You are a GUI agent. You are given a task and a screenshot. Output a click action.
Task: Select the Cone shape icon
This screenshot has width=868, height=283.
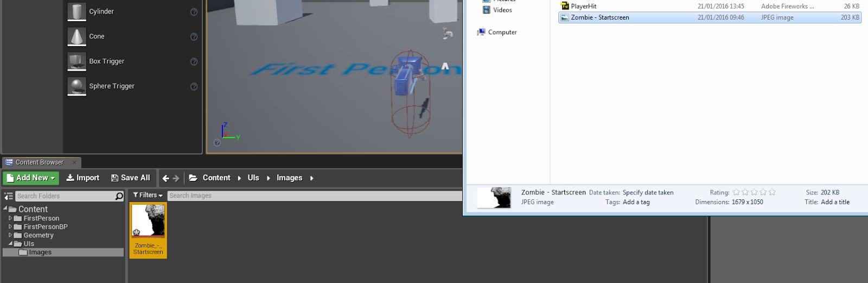(x=77, y=36)
